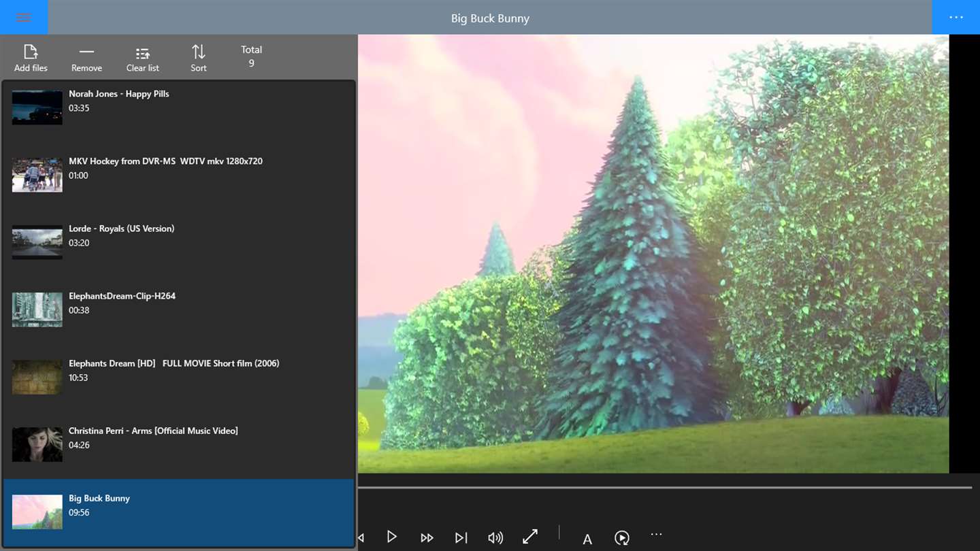Start playback with the play button
980x551 pixels.
coord(391,537)
